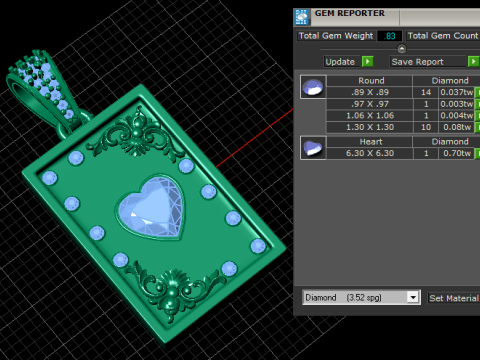Screen dimensions: 480x360
Task: Select the Heart gem thumbnail
Action: [313, 148]
